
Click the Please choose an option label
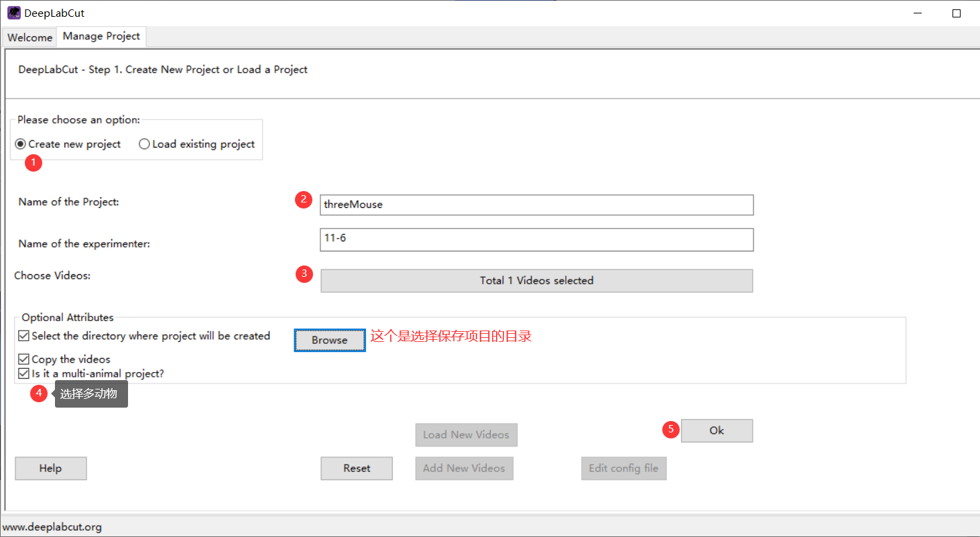pyautogui.click(x=79, y=120)
